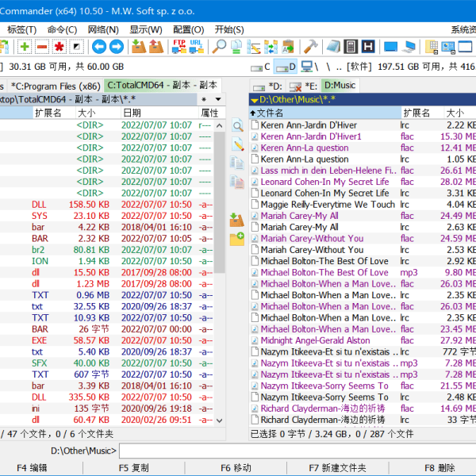Switch to the *D: tab in right panel

click(x=267, y=86)
